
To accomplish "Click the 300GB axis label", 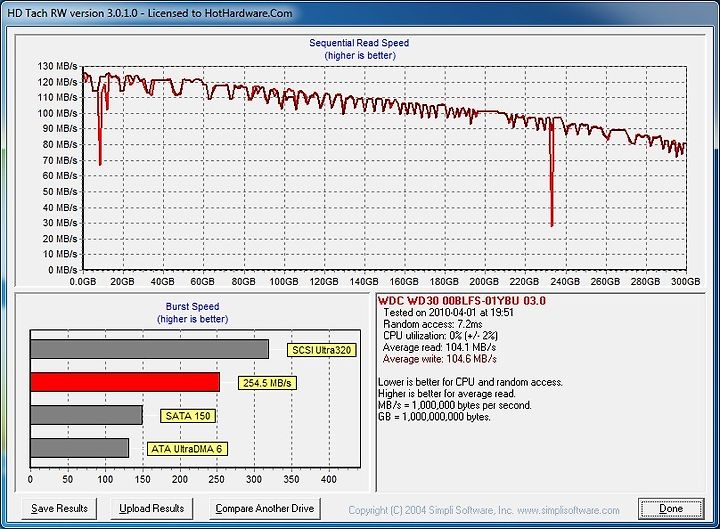I will (685, 281).
